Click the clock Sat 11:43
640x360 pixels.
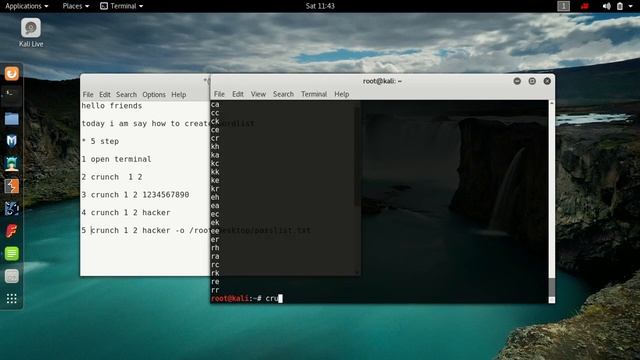(x=320, y=6)
